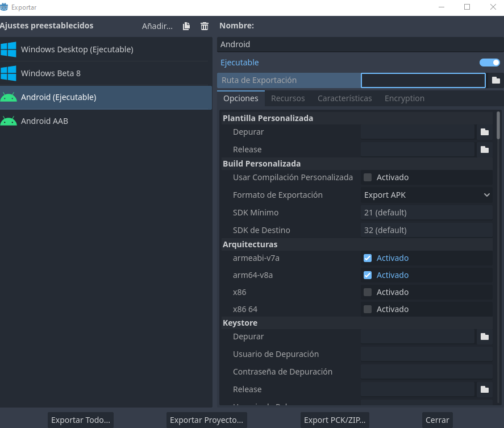Click the Android icon beside Android AAB
Screen dimensions: 504x428
tap(9, 120)
